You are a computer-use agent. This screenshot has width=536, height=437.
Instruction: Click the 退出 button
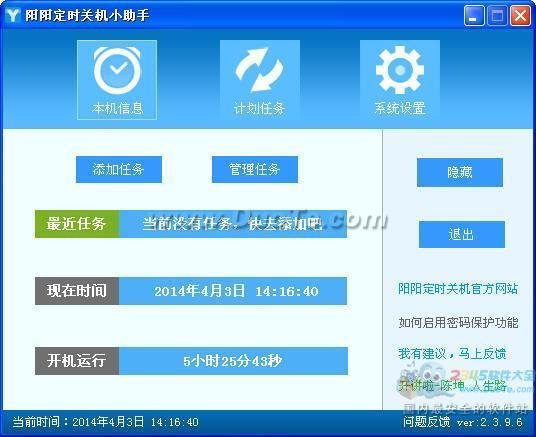pos(461,234)
